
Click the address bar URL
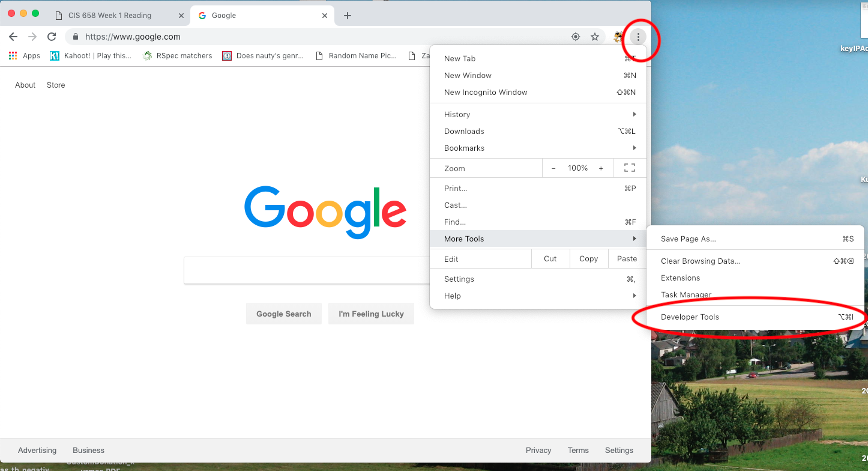tap(133, 37)
